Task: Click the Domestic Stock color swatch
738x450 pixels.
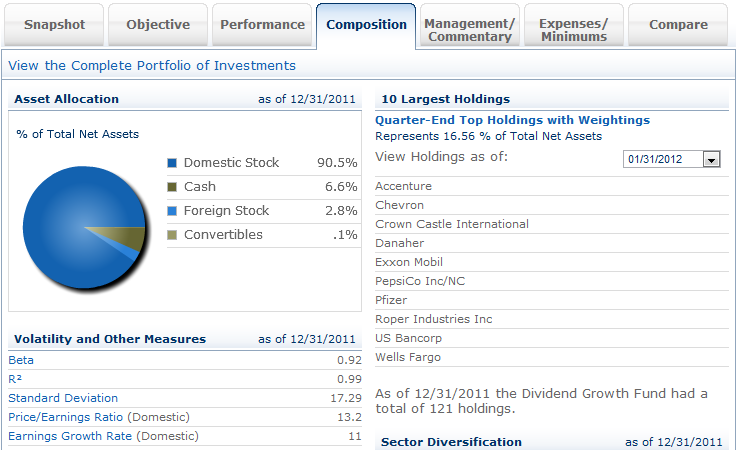Action: tap(172, 163)
